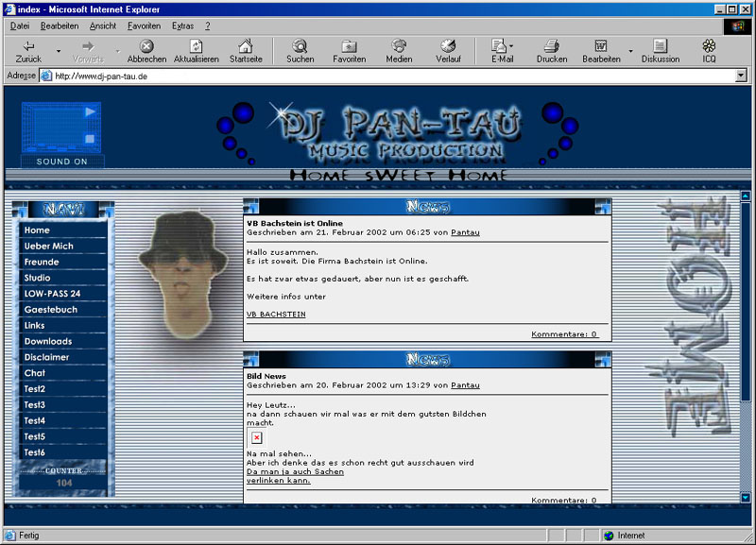This screenshot has width=756, height=545.
Task: Expand the address bar dropdown arrow
Action: (740, 76)
